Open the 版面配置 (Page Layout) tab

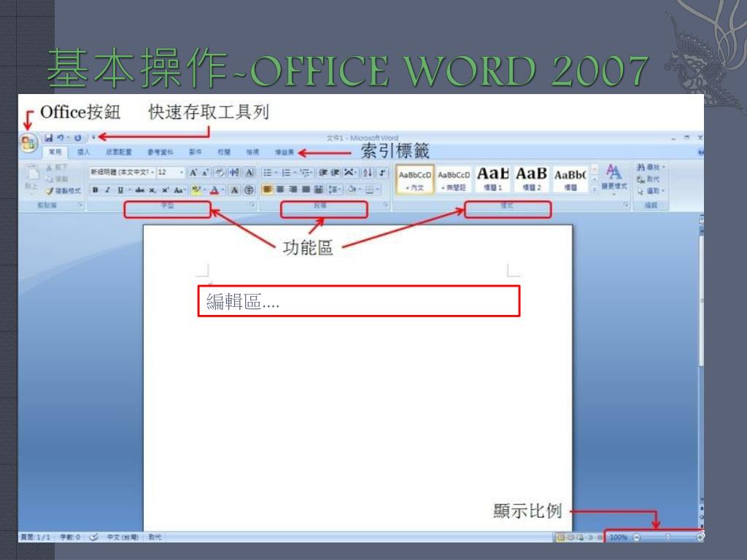[x=119, y=152]
